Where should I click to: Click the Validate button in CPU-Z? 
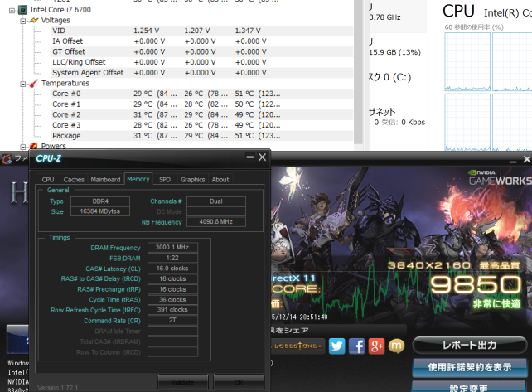[183, 383]
